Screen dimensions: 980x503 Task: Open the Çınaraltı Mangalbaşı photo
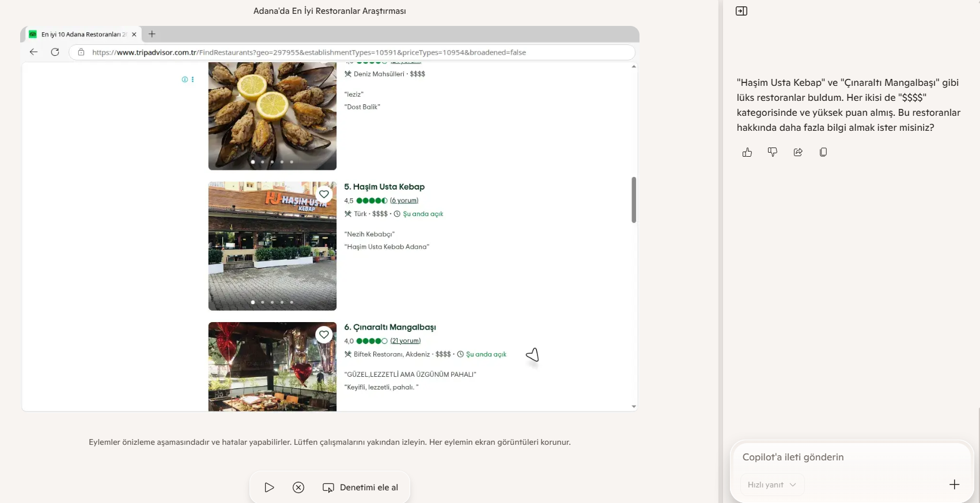[x=273, y=366]
